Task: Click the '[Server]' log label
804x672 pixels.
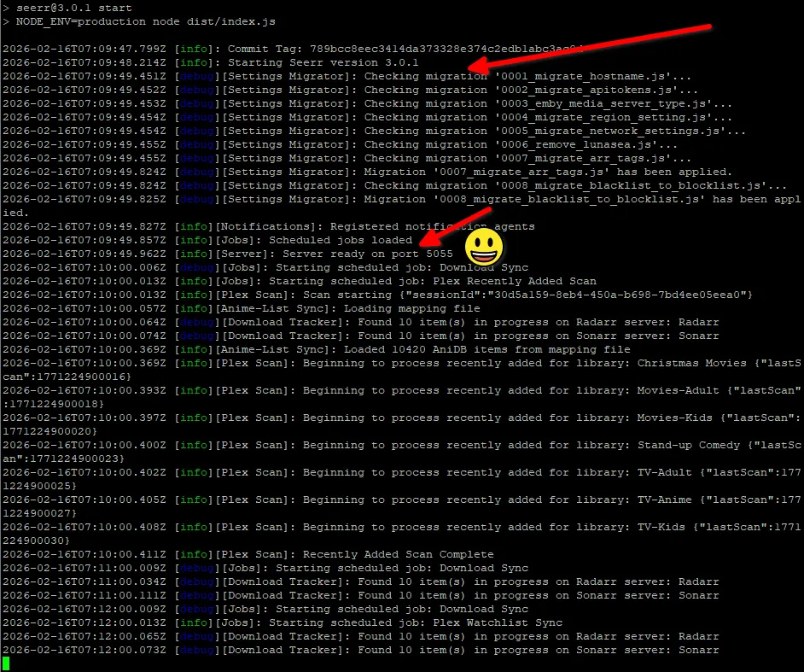Action: click(x=245, y=254)
